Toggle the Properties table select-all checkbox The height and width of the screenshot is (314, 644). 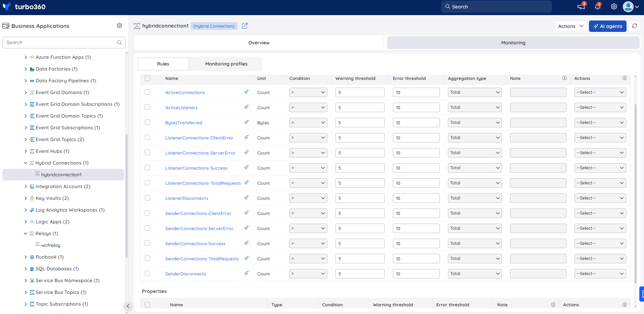[147, 305]
